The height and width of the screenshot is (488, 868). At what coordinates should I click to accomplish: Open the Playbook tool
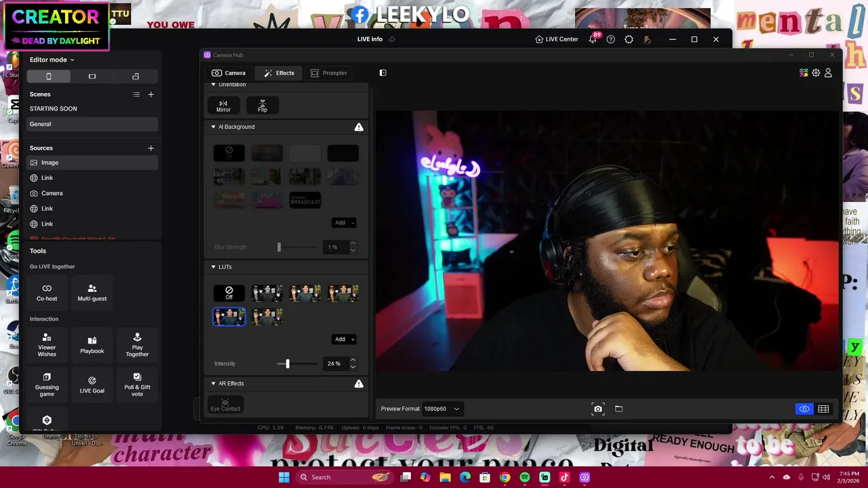click(x=92, y=345)
